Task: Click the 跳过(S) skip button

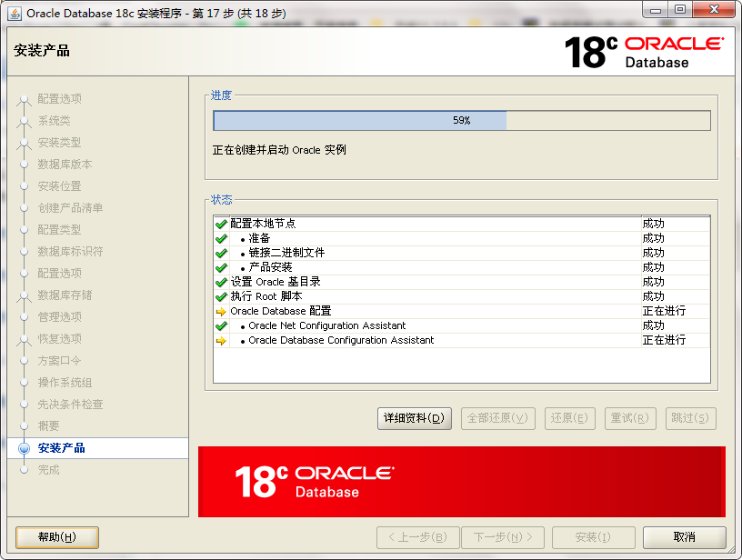Action: pos(690,418)
